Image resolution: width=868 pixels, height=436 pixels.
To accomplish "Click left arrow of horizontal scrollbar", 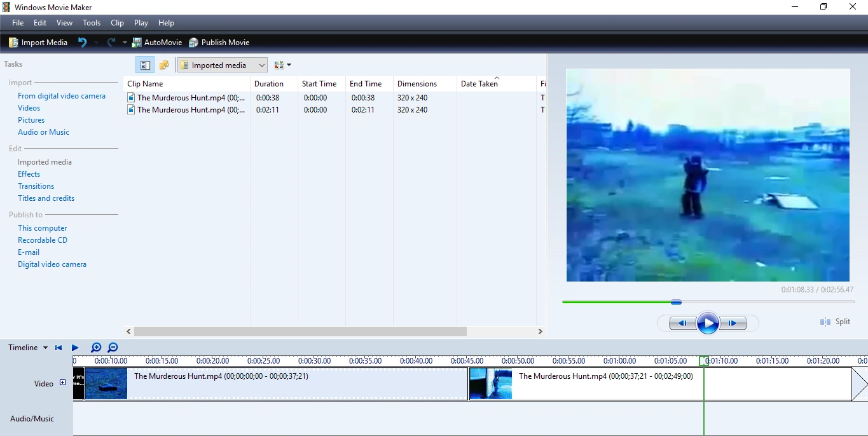I will click(x=129, y=332).
